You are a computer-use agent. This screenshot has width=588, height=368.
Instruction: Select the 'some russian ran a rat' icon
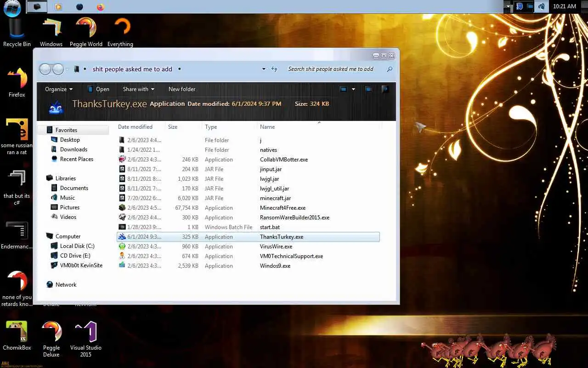[x=17, y=136]
